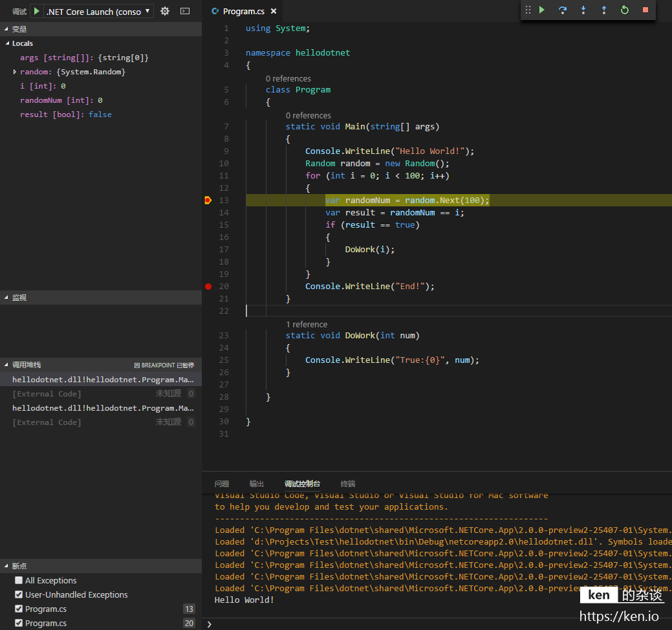Image resolution: width=672 pixels, height=630 pixels.
Task: Close the Program.cs editor tab
Action: tap(274, 11)
